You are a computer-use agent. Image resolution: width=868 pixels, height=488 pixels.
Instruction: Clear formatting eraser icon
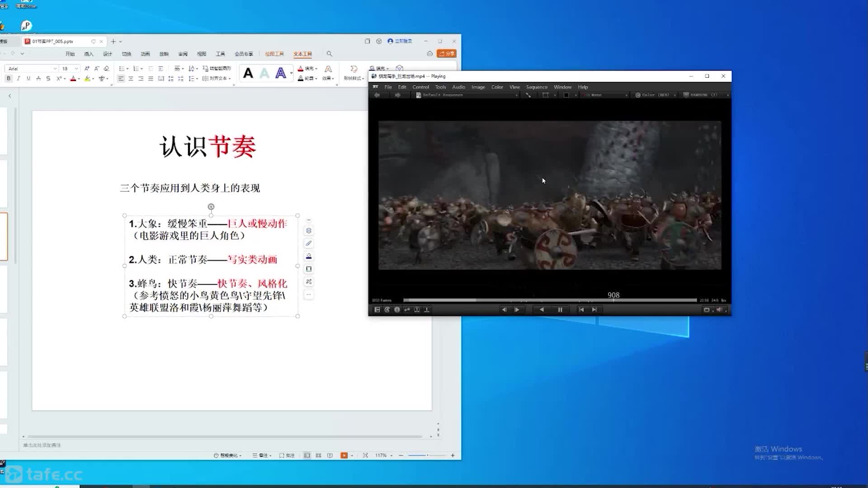(x=107, y=69)
